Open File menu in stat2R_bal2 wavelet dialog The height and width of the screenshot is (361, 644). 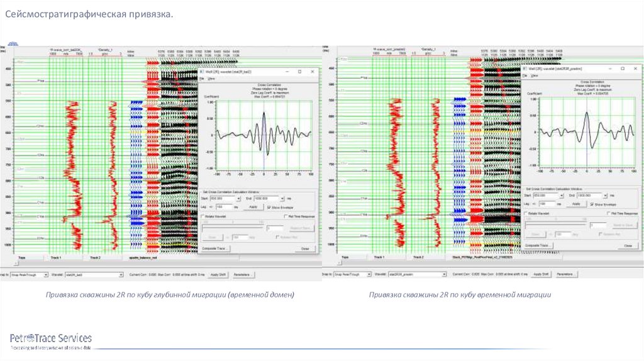coord(202,79)
